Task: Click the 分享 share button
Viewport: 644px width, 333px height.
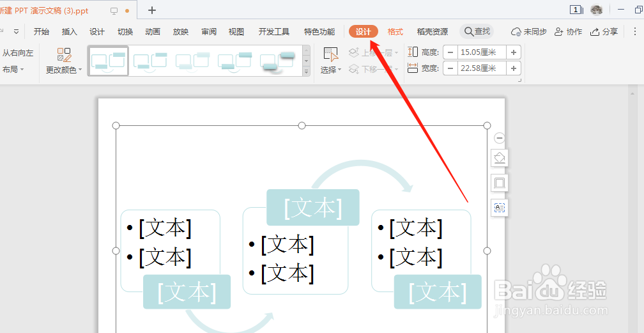Action: point(604,32)
